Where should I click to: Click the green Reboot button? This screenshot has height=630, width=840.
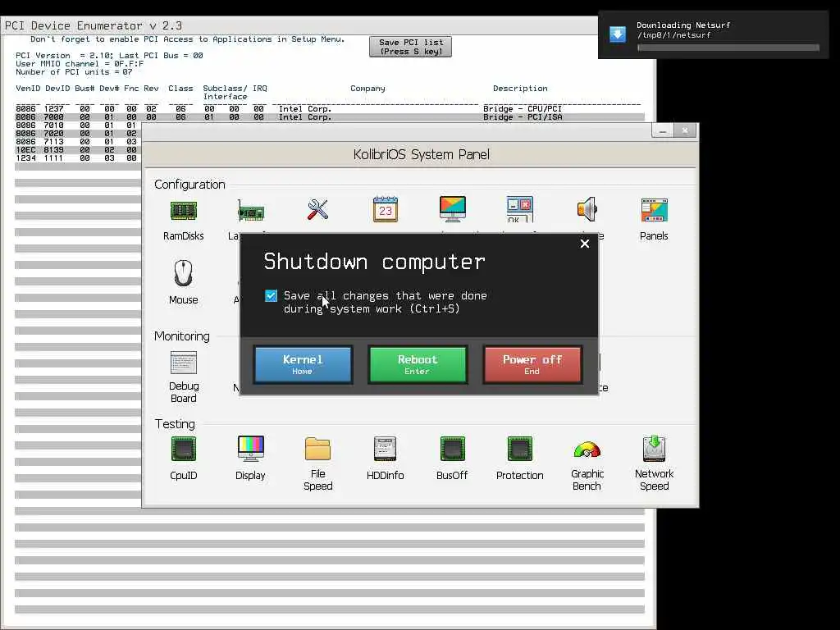click(x=418, y=364)
